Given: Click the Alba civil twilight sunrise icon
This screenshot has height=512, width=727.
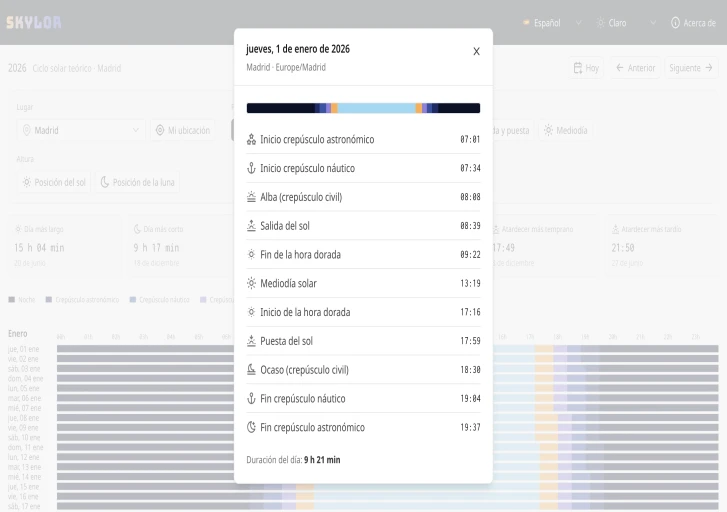Looking at the screenshot, I should [x=251, y=197].
